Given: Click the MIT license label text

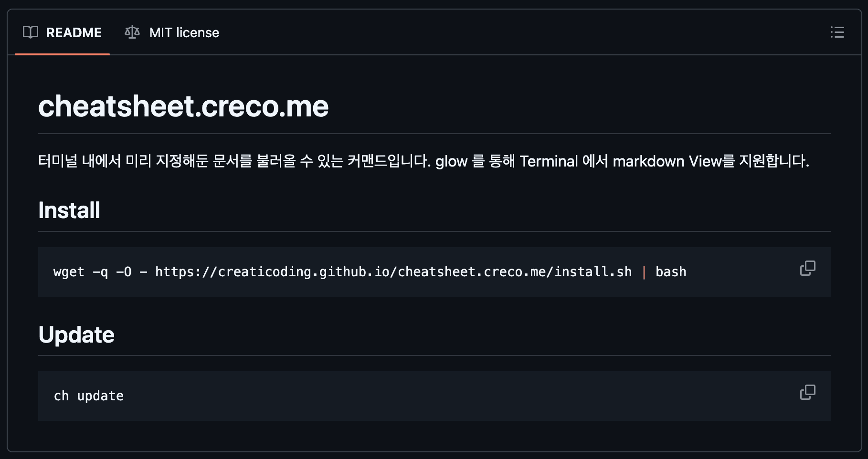Looking at the screenshot, I should tap(184, 32).
